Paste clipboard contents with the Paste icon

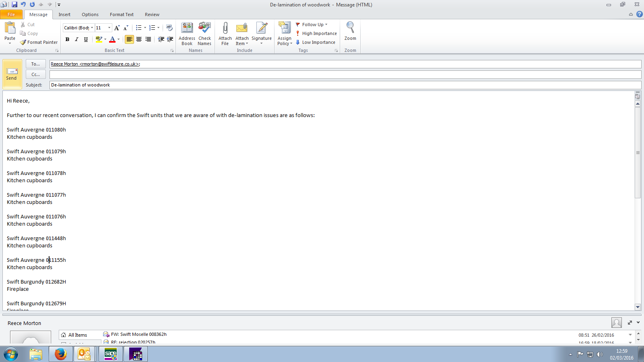pyautogui.click(x=10, y=28)
